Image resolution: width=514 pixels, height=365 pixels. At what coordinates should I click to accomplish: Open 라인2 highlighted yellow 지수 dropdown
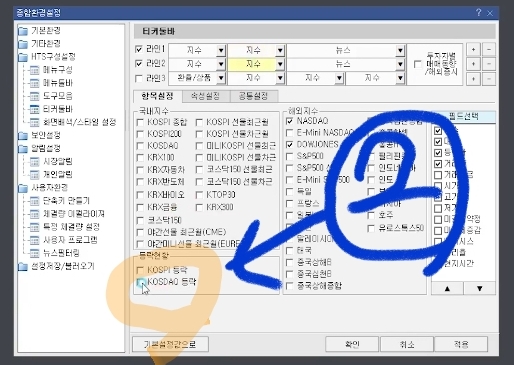(280, 64)
